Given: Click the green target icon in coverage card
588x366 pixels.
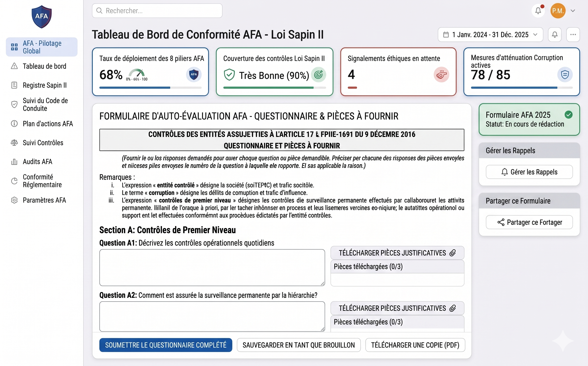Looking at the screenshot, I should (318, 74).
